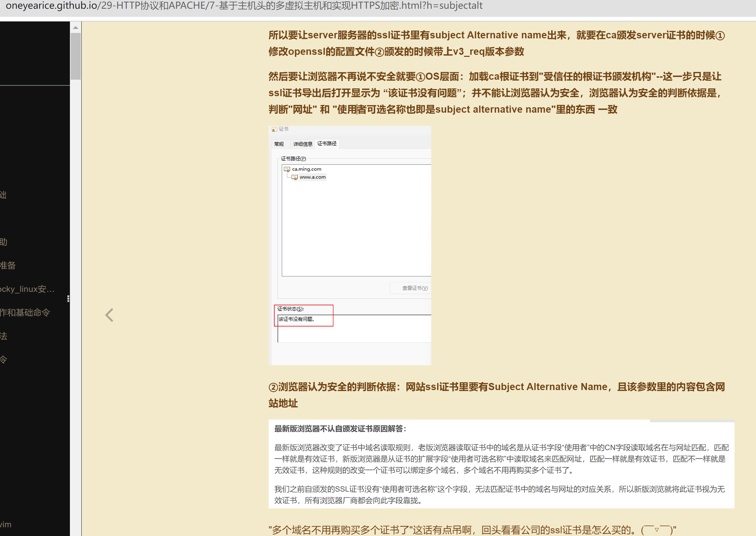Select www.a.com in certificate path tree
This screenshot has height=536, width=756.
point(312,177)
